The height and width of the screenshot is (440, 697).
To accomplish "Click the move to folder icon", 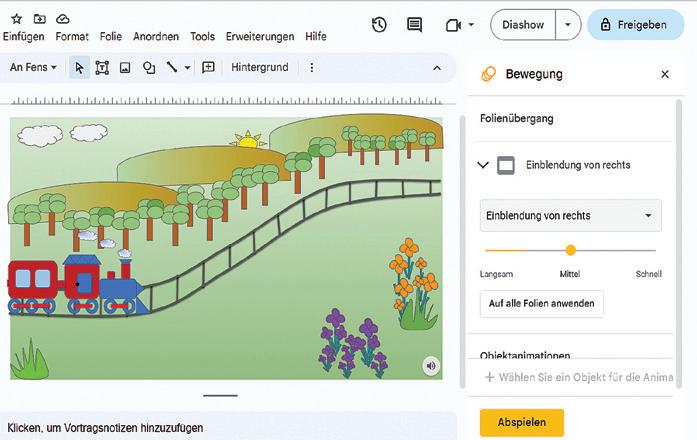I will click(39, 19).
